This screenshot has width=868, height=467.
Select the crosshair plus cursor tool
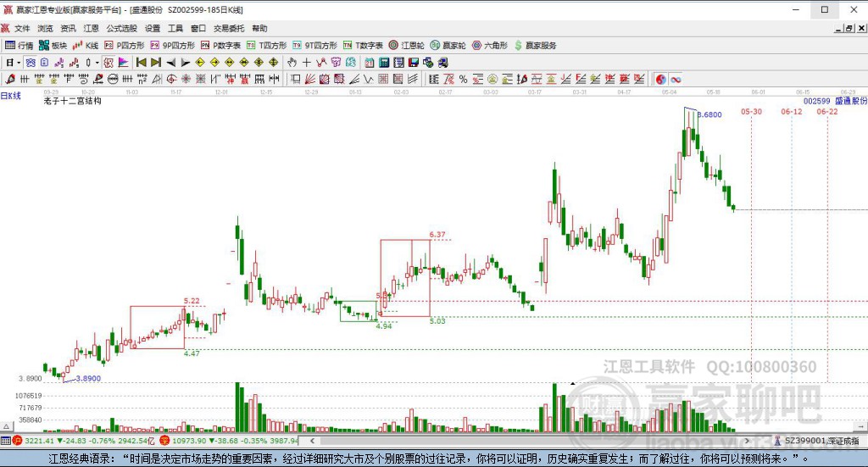(306, 63)
